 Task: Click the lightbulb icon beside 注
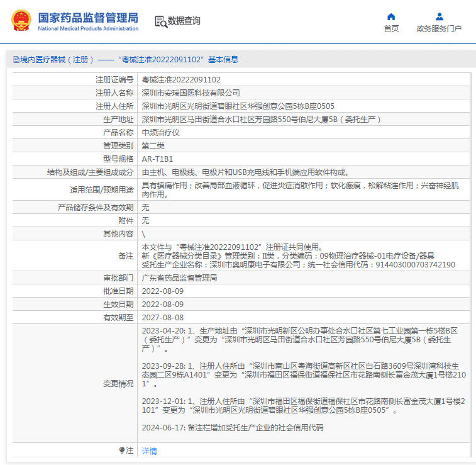pyautogui.click(x=122, y=450)
